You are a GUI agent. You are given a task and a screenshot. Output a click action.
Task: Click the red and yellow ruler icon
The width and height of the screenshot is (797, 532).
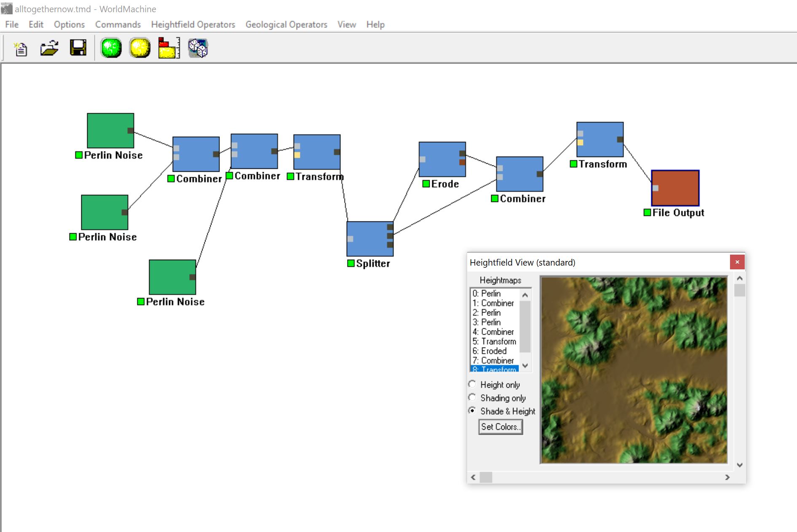168,48
